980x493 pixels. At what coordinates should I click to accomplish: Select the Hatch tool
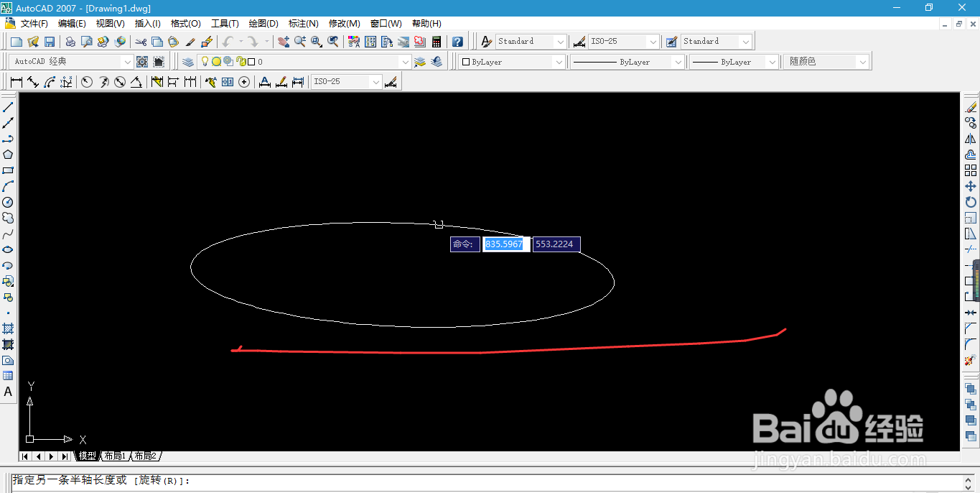(x=8, y=328)
